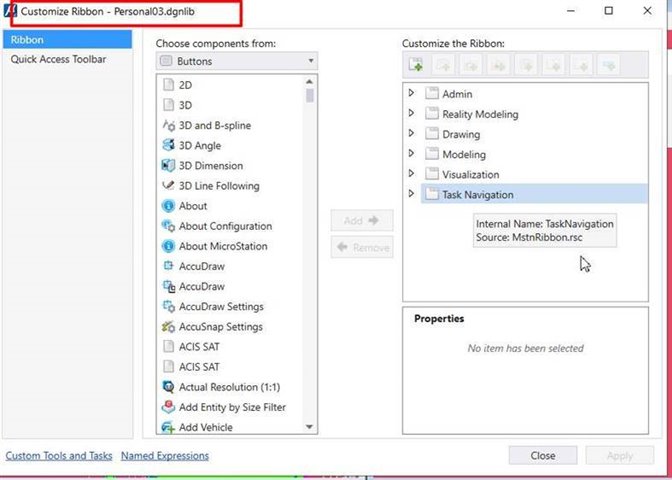Image resolution: width=672 pixels, height=480 pixels.
Task: Click the About Configuration icon
Action: [168, 226]
